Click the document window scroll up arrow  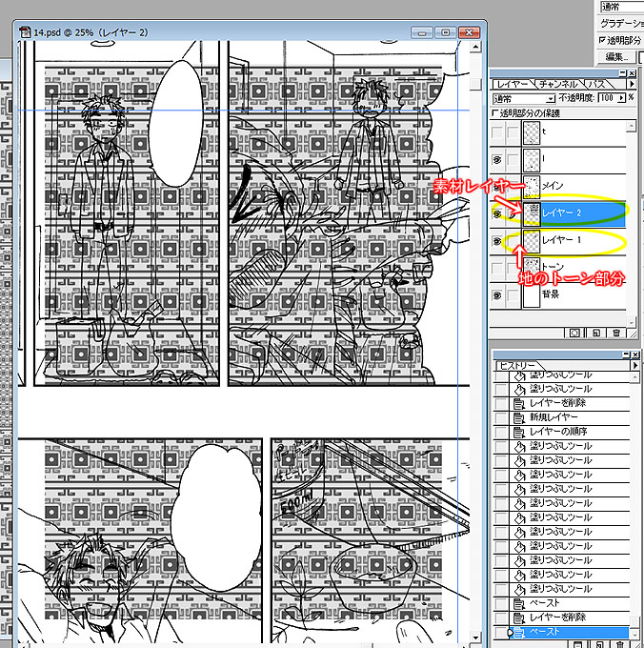(476, 47)
